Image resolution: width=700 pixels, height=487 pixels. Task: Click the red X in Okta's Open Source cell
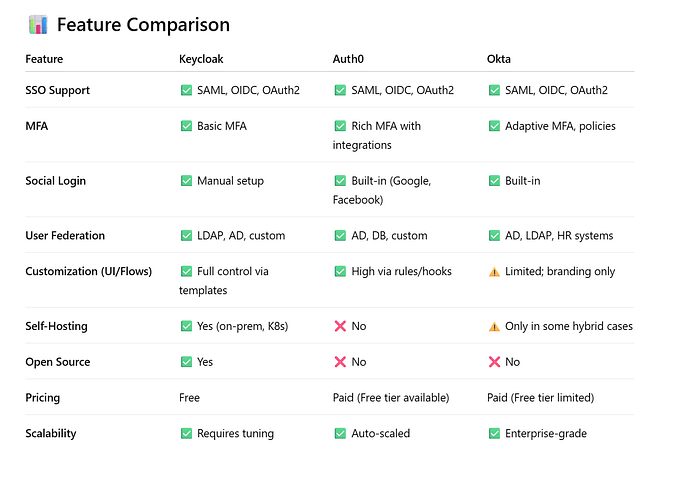point(494,362)
